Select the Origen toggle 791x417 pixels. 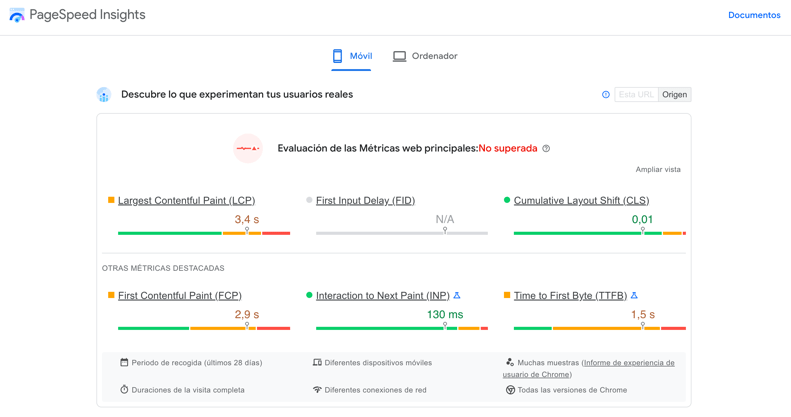pyautogui.click(x=674, y=94)
